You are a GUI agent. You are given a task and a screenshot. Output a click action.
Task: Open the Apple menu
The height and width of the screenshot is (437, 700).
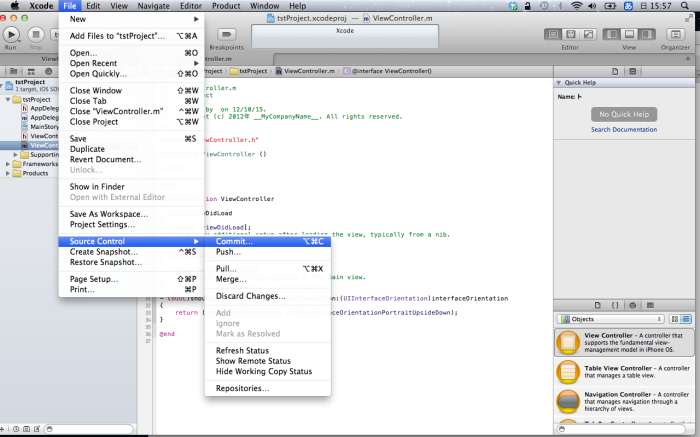click(15, 6)
